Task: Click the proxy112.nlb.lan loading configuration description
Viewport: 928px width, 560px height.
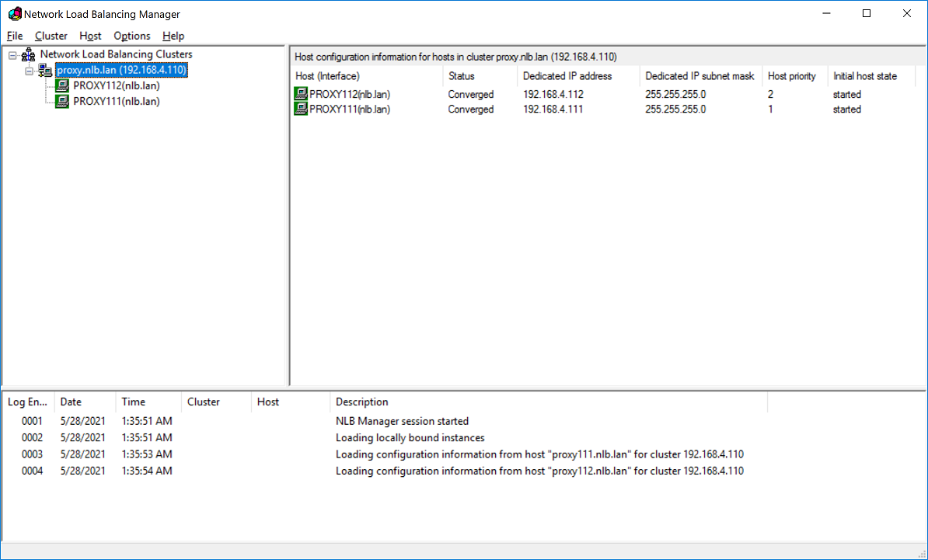Action: (x=539, y=471)
